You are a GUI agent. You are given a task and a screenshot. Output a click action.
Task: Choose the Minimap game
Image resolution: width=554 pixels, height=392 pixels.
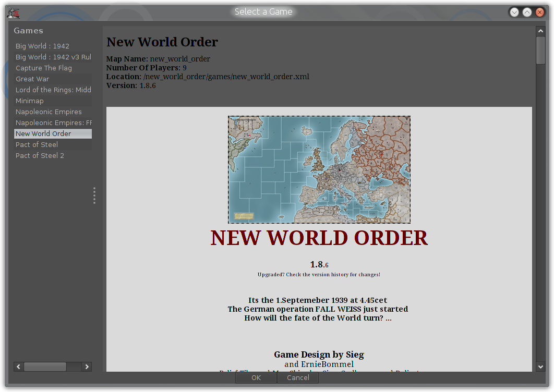pyautogui.click(x=53, y=101)
